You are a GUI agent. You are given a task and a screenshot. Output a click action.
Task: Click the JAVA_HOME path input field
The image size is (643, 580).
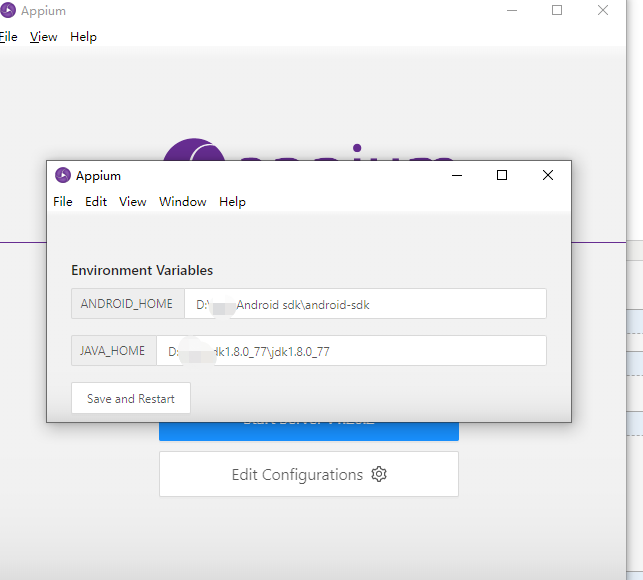pos(351,351)
